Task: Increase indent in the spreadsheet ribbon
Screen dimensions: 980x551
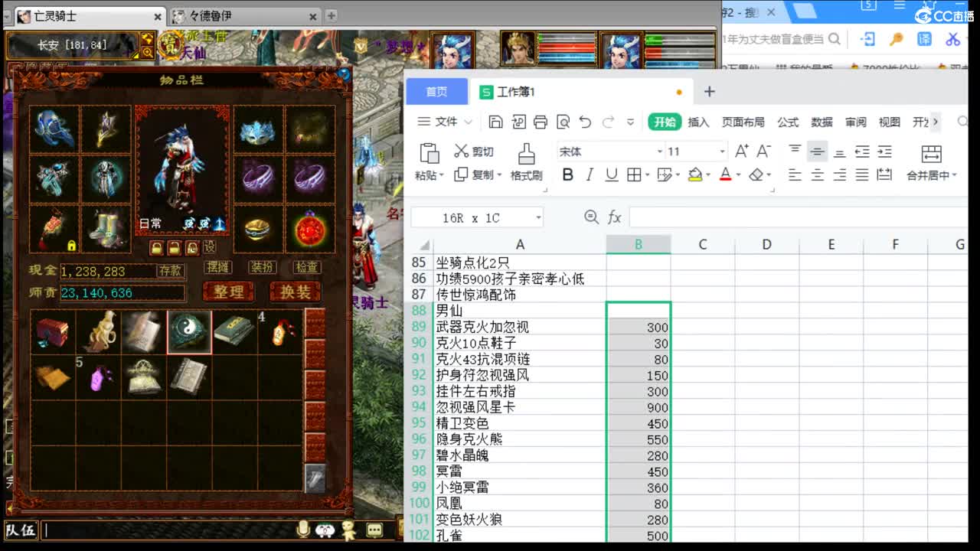Action: [884, 151]
